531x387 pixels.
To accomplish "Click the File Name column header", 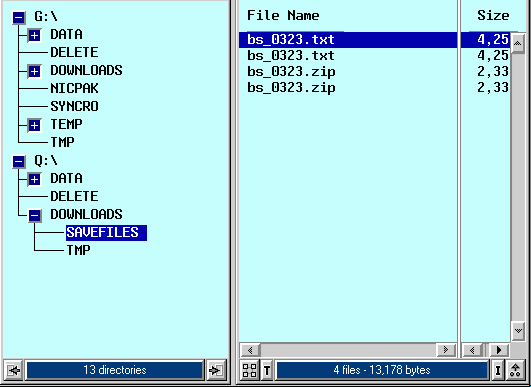I will click(x=283, y=16).
